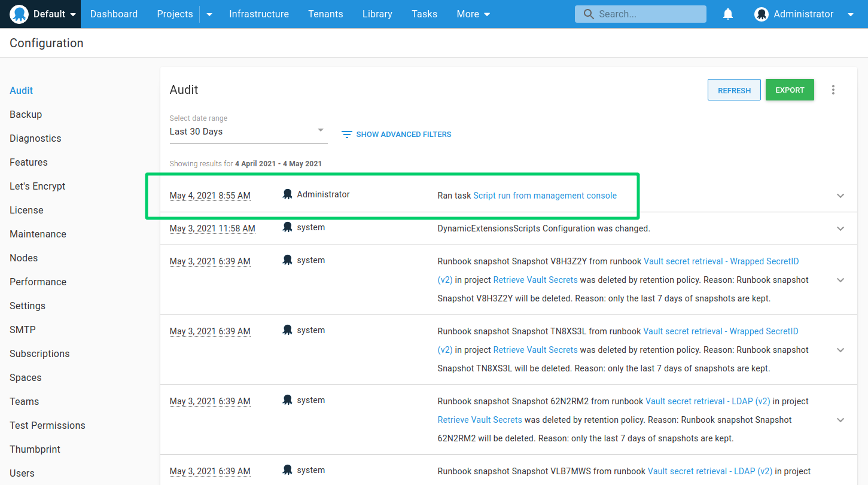This screenshot has width=868, height=485.
Task: Click the octopus icon next to Administrator entry
Action: click(287, 194)
